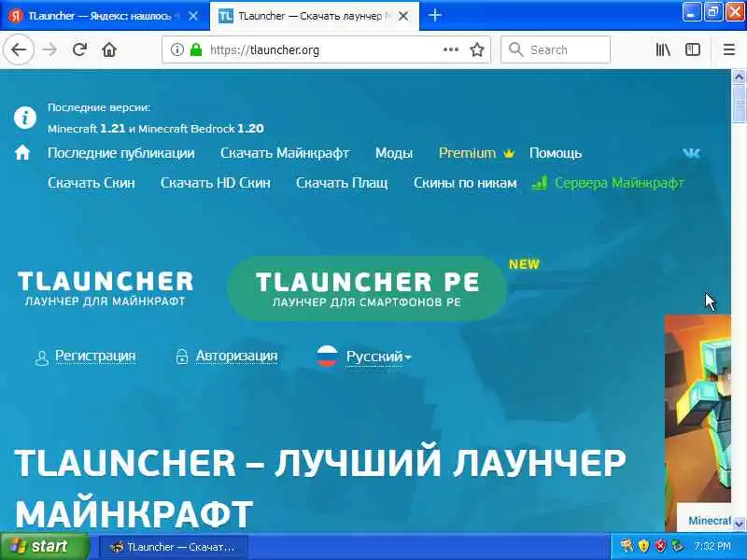Bookmark this page with the star icon
This screenshot has width=747, height=560.
pyautogui.click(x=477, y=49)
